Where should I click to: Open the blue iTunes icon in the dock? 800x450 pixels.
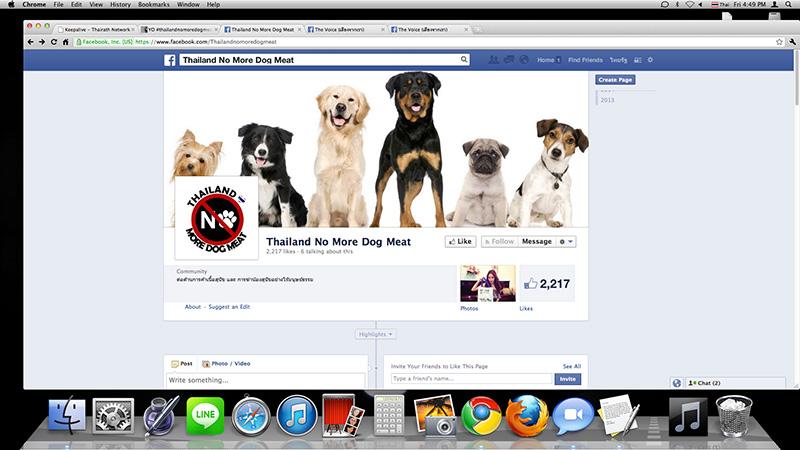(296, 416)
